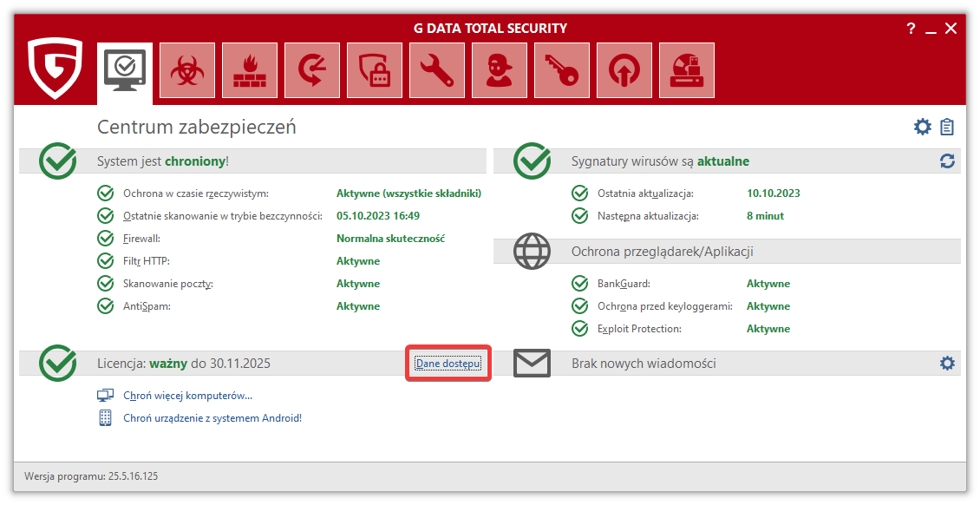Click the green check beside System jest chroniony
Viewport: 980px width, 505px height.
point(57,161)
